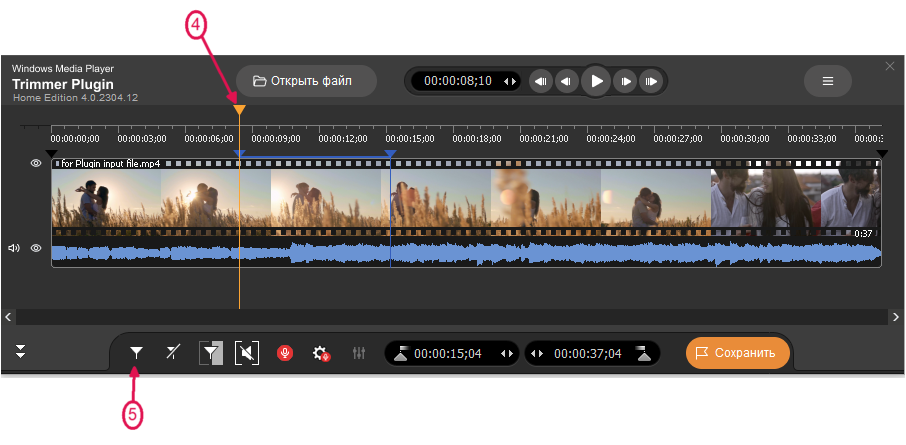906x445 pixels.
Task: Click the timeline scrollbar right arrow
Action: click(x=896, y=317)
